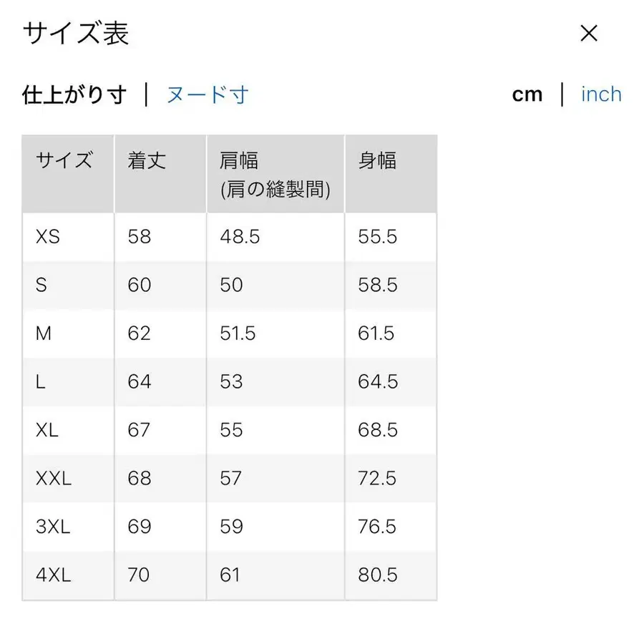This screenshot has width=644, height=644.
Task: Click the 肩幅 column header
Action: pyautogui.click(x=236, y=161)
